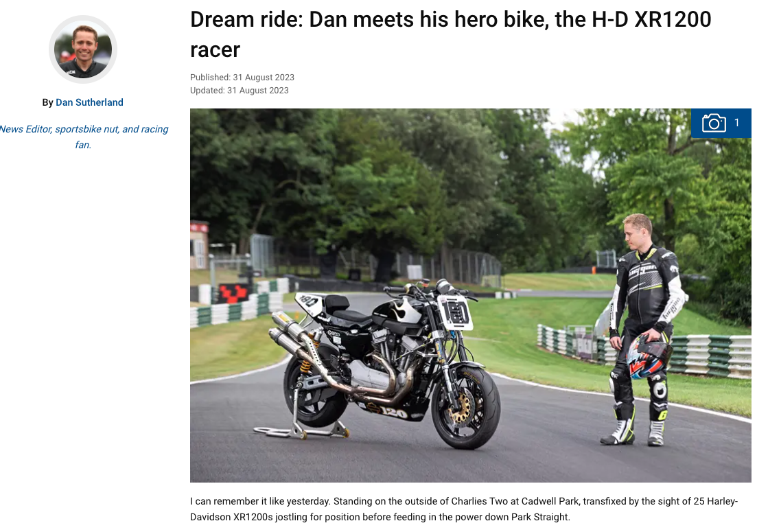The height and width of the screenshot is (532, 757).
Task: Select the Updated: 31 August 2023 line
Action: (239, 91)
